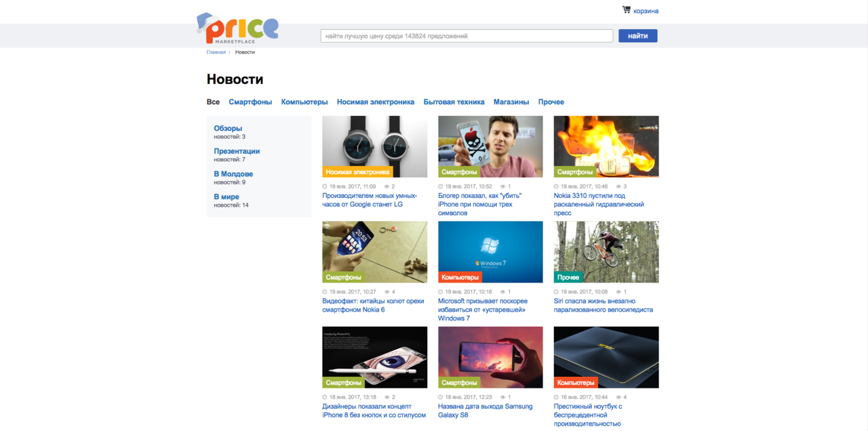Click the views eye icon under LG smartwatch article
This screenshot has width=868, height=431.
(x=387, y=186)
